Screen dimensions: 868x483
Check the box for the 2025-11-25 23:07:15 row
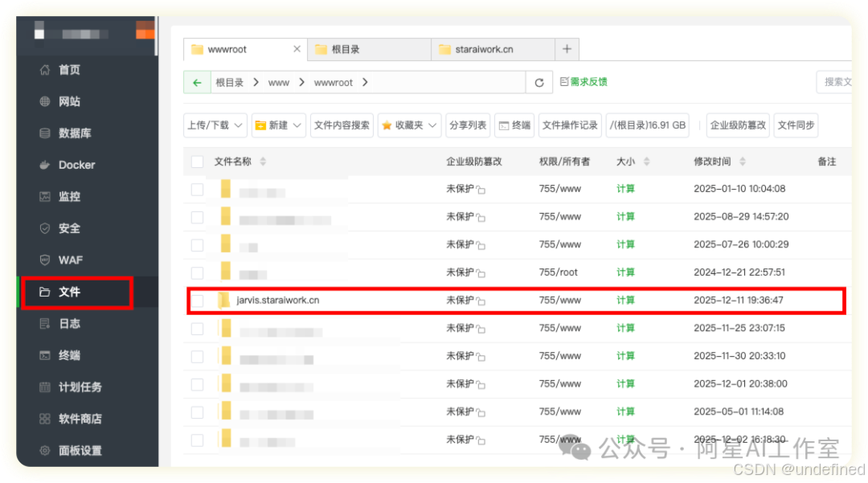pyautogui.click(x=197, y=329)
